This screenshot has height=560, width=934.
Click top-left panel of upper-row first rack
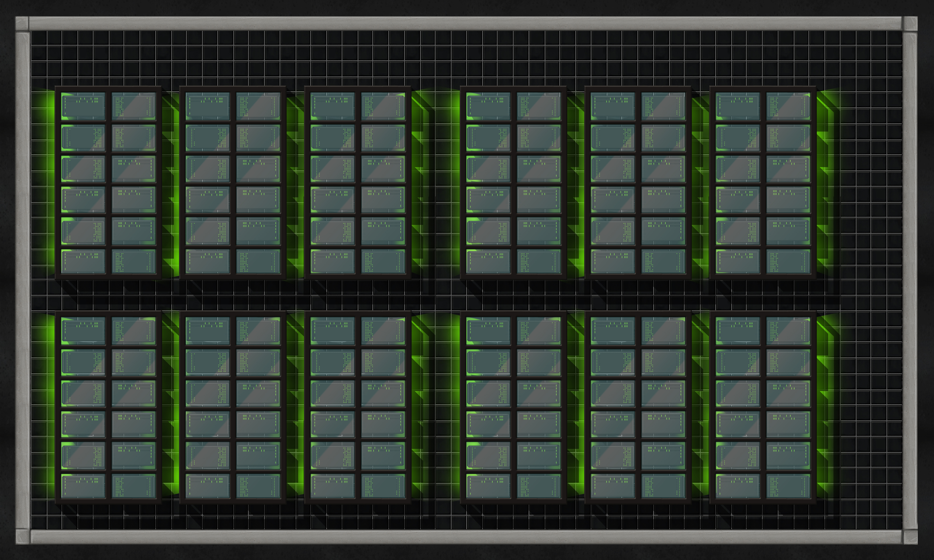(83, 106)
